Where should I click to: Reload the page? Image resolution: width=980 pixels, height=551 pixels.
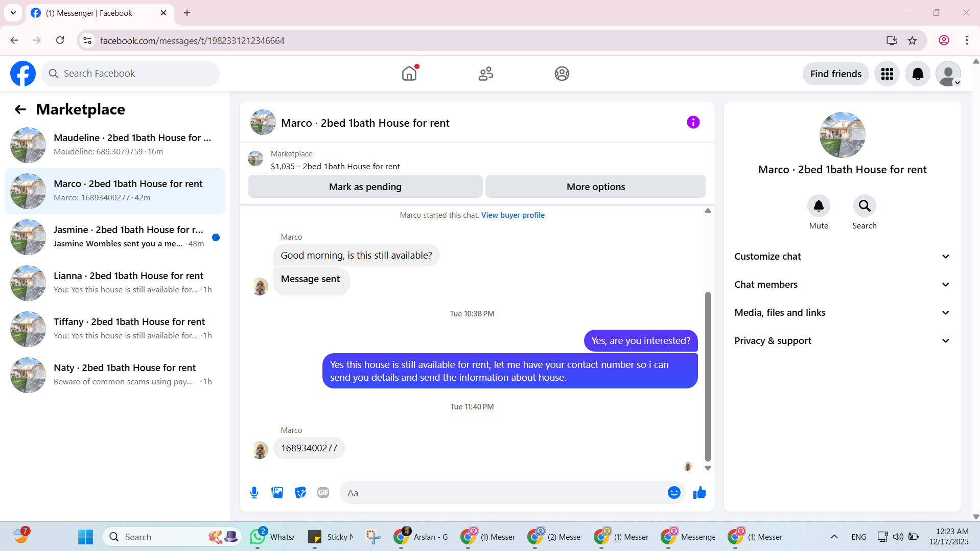point(60,40)
